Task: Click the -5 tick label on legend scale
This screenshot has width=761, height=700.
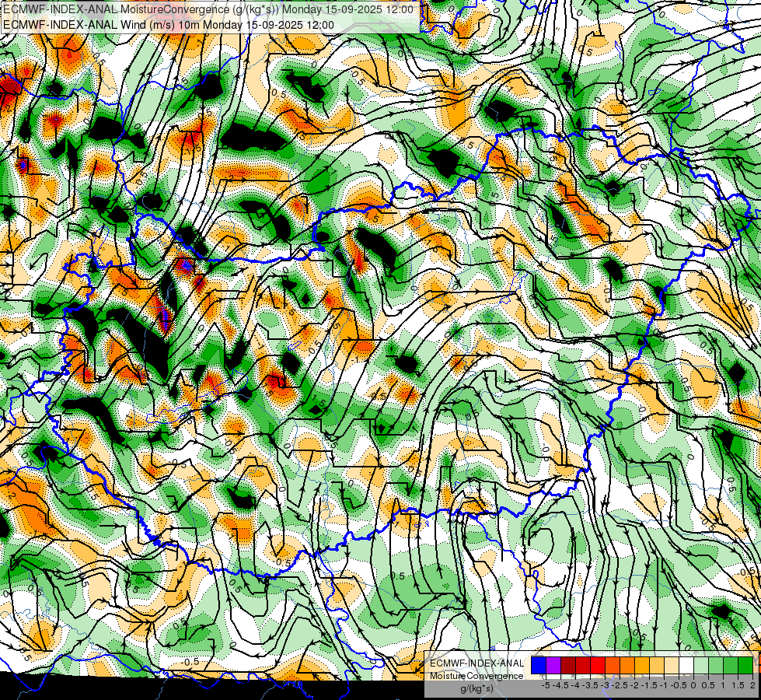Action: click(546, 685)
